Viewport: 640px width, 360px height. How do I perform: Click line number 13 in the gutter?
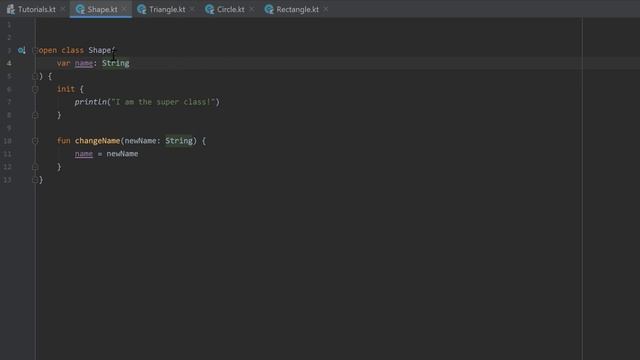[8, 180]
